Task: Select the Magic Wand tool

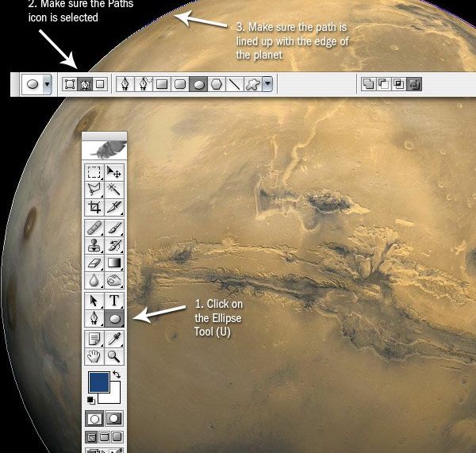Action: click(114, 190)
